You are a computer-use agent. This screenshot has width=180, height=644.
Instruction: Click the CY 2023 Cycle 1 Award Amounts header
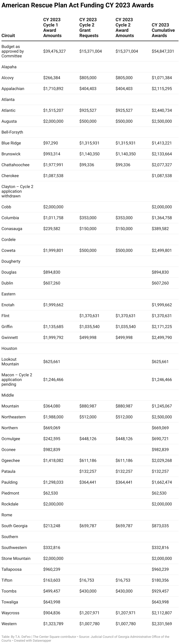(x=52, y=28)
